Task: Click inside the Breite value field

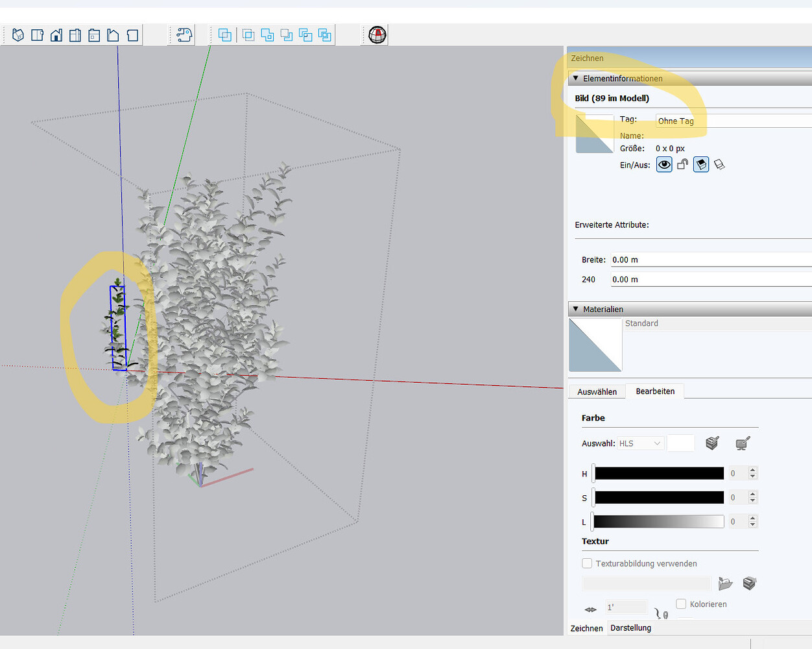Action: click(649, 260)
